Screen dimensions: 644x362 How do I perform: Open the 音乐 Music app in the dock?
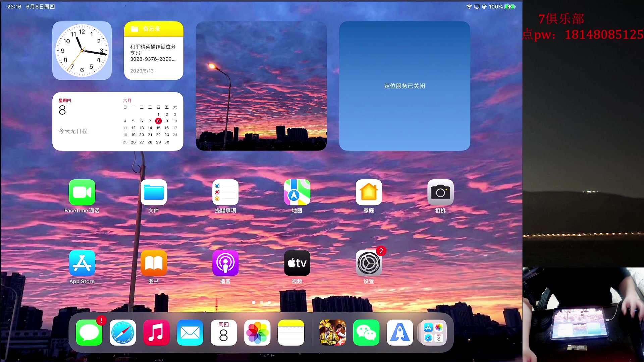pos(156,333)
